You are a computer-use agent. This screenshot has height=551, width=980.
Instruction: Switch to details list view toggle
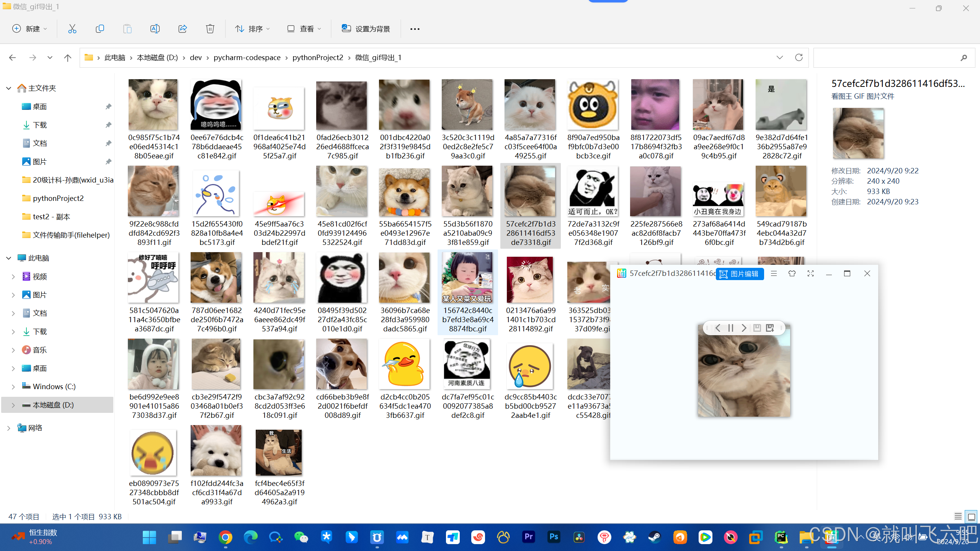click(958, 517)
